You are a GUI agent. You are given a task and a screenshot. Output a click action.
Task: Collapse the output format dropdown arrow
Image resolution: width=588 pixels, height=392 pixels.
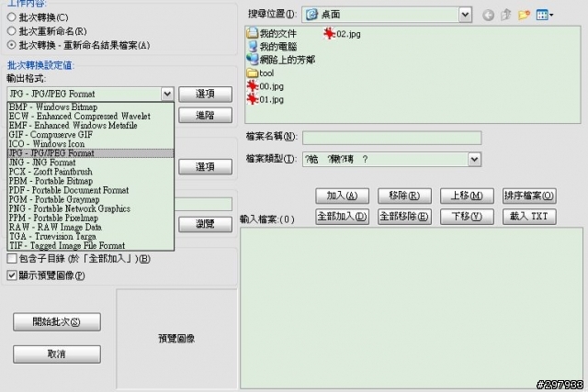click(167, 94)
